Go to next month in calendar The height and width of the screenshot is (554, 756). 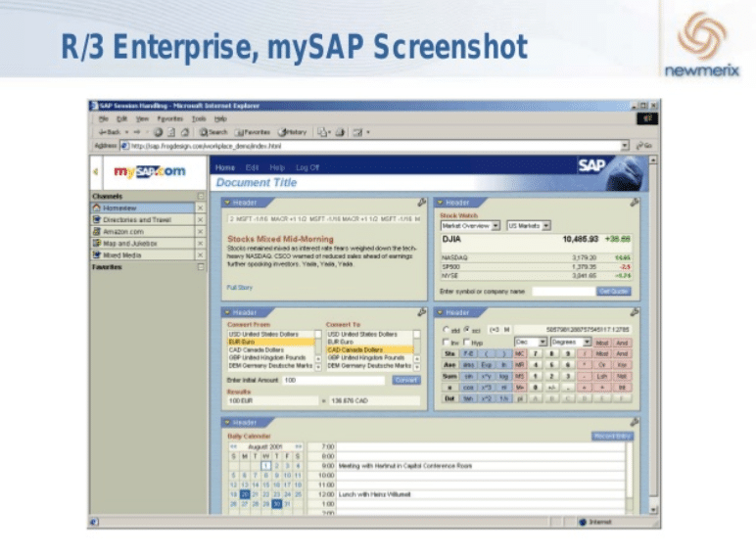click(x=298, y=446)
